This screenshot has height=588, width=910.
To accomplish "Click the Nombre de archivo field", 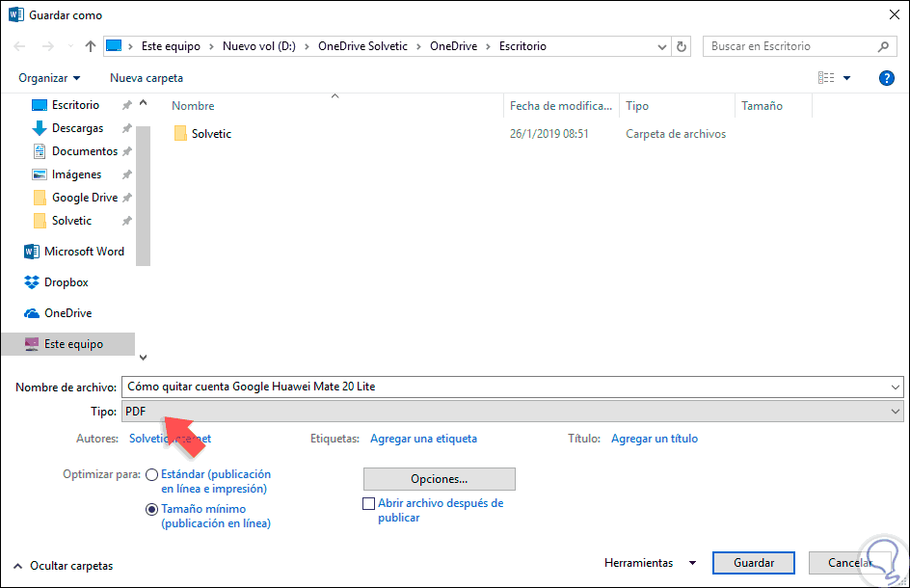I will (513, 387).
